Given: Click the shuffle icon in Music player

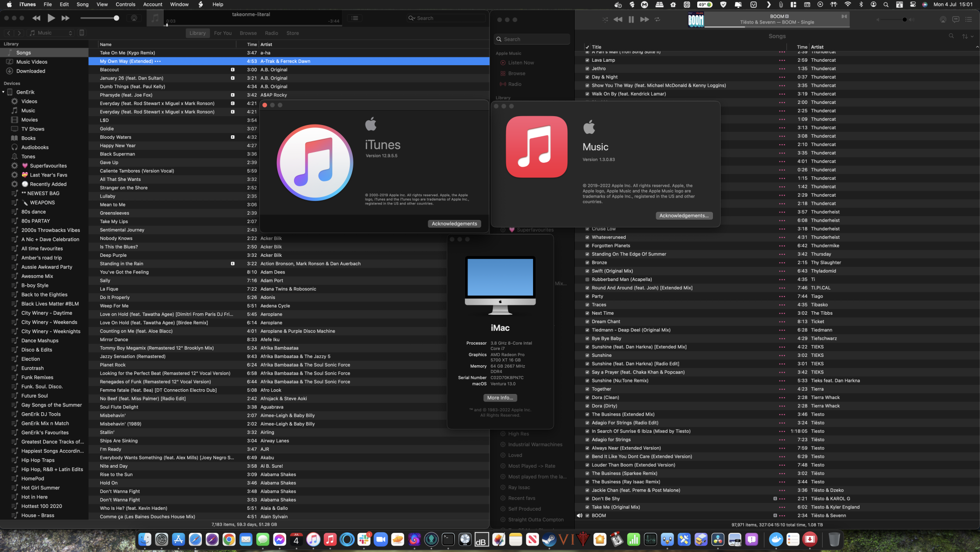Looking at the screenshot, I should coord(605,20).
